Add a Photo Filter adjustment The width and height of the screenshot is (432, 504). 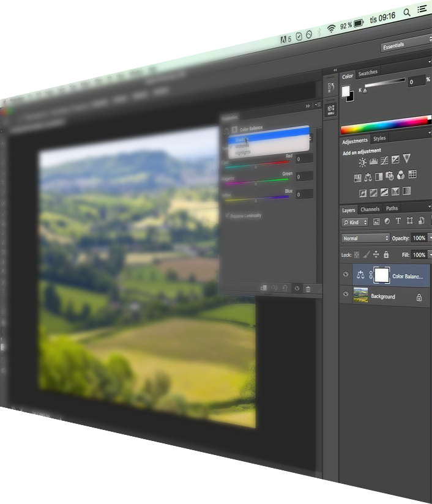tap(390, 176)
